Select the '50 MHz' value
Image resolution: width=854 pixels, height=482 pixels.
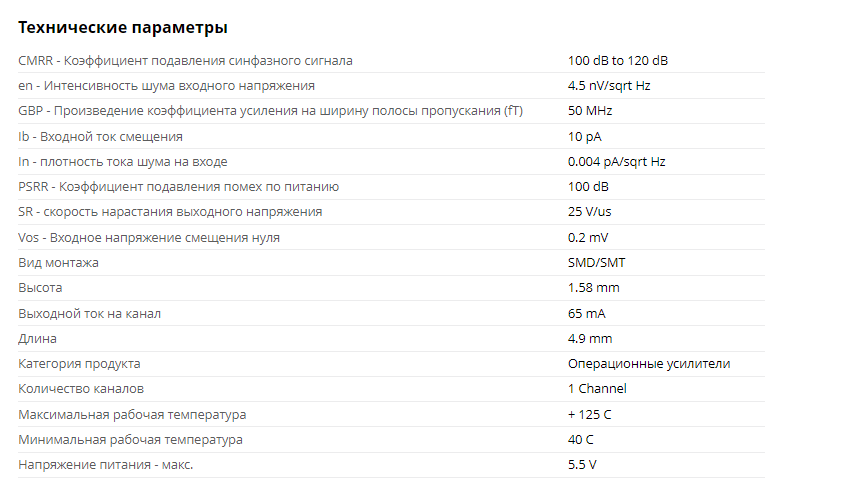point(590,111)
